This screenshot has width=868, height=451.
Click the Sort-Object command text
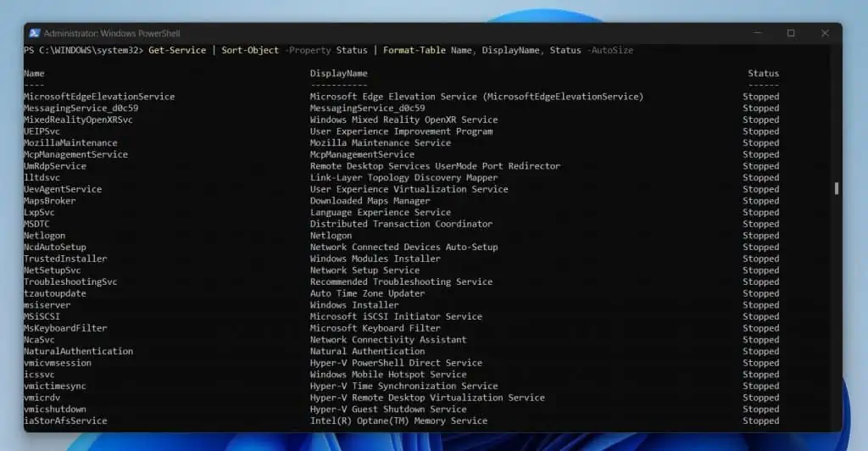(x=250, y=50)
